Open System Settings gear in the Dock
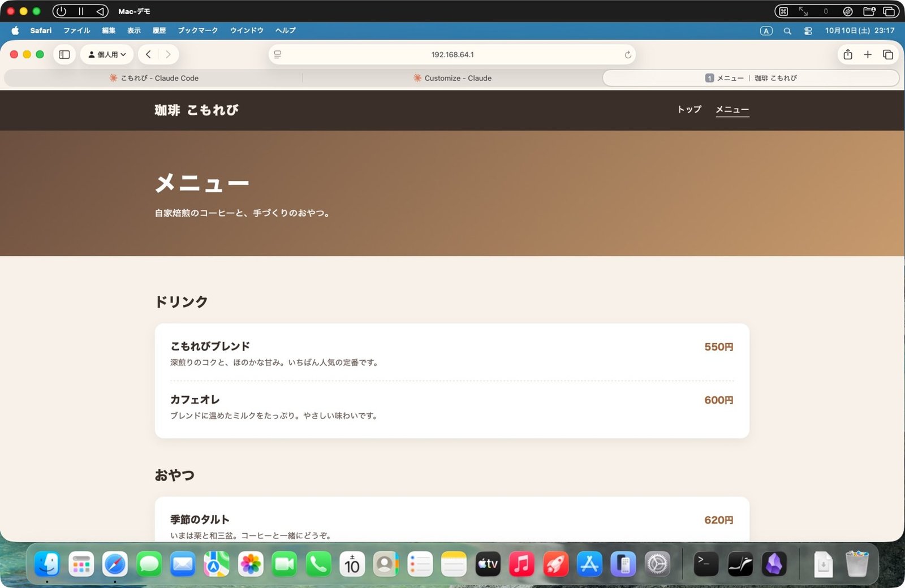 point(657,564)
